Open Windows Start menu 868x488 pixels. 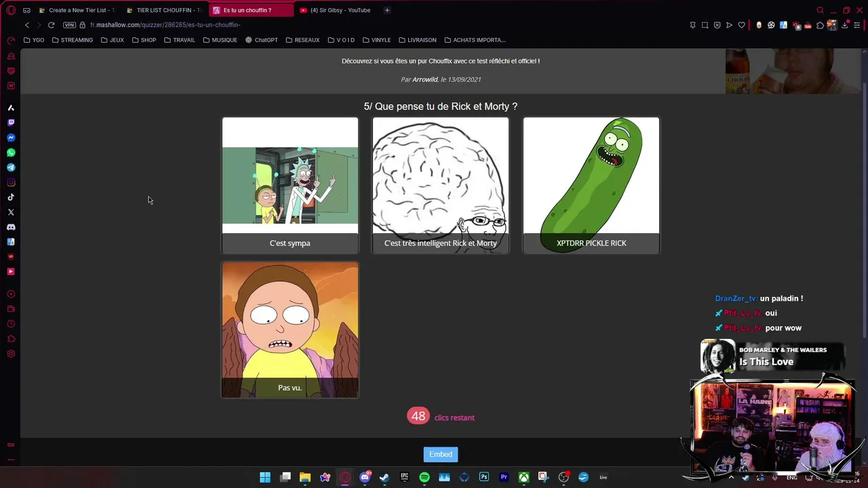pos(265,477)
